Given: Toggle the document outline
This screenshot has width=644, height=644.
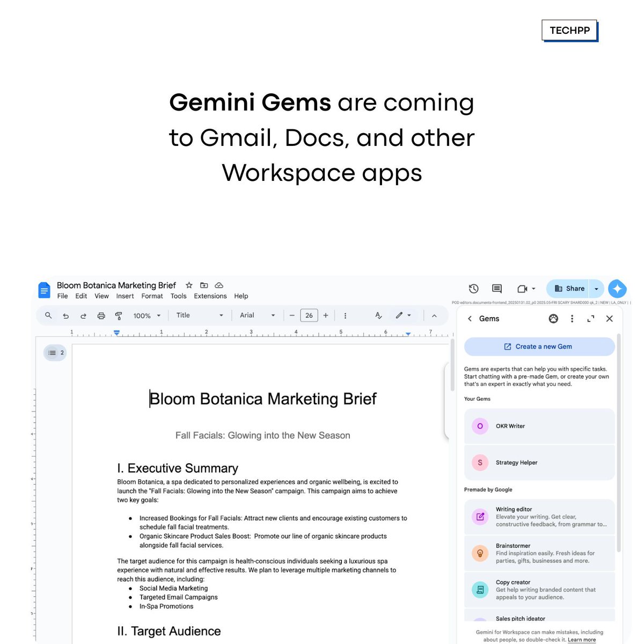Looking at the screenshot, I should point(52,353).
